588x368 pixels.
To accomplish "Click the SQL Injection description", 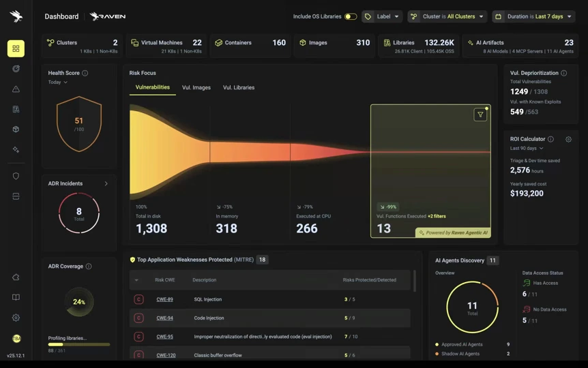I will click(x=208, y=299).
